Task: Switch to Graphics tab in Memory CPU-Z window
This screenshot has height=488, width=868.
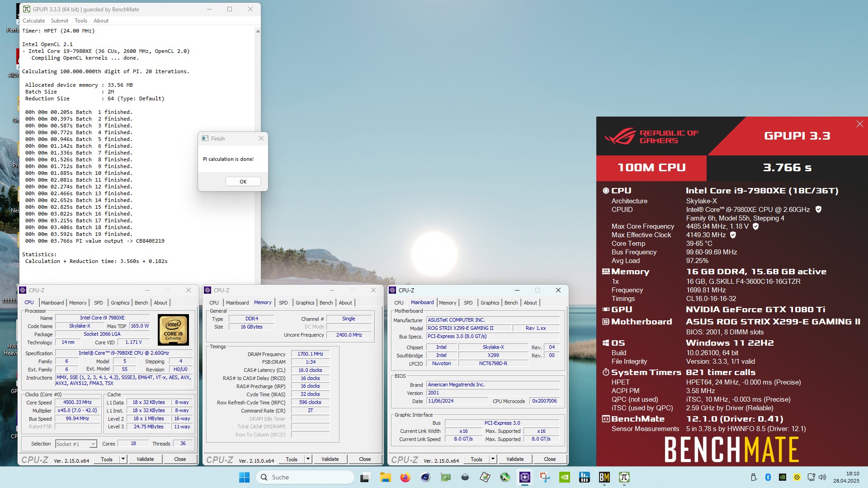Action: point(305,303)
